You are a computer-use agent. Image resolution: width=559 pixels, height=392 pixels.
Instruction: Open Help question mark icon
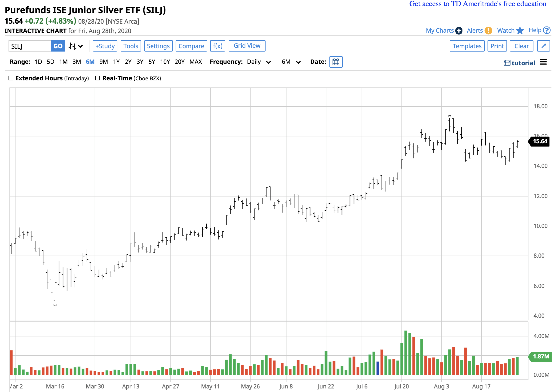pos(547,30)
